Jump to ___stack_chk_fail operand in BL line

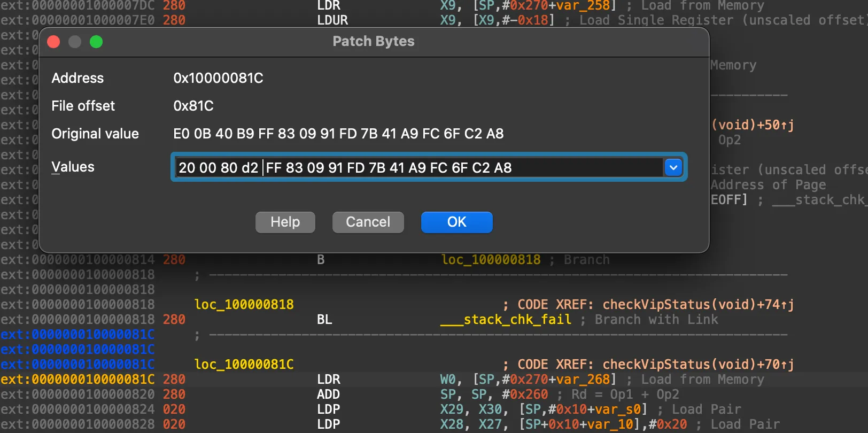506,320
